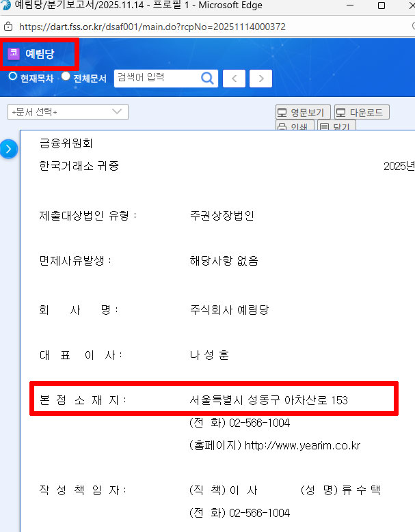Expand the side panel with blue arrow
Image resolution: width=415 pixels, height=532 pixels.
point(8,149)
